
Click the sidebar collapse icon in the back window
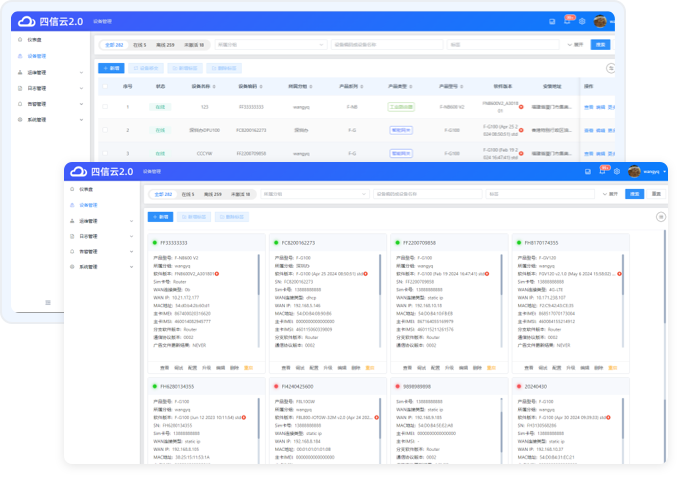click(x=48, y=302)
